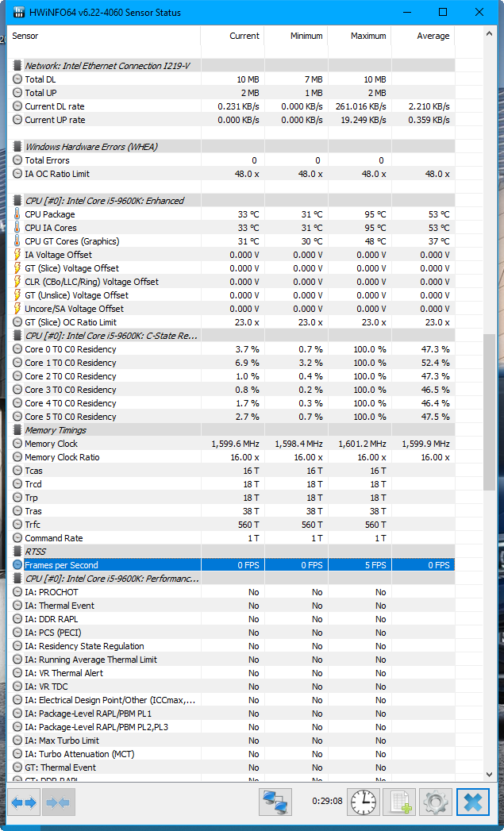Click lightning icon beside CLR Voltage Offset
This screenshot has width=504, height=831.
pos(17,282)
